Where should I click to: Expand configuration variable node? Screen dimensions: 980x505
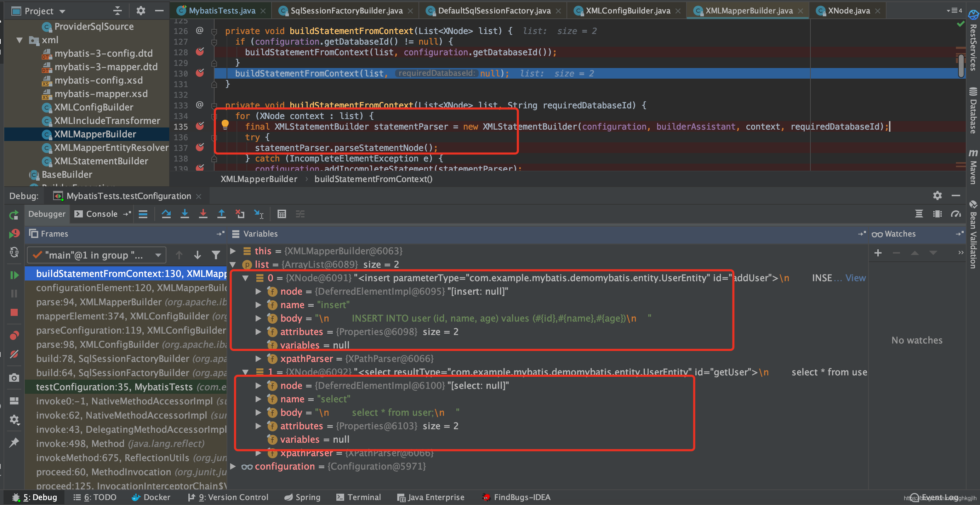233,466
